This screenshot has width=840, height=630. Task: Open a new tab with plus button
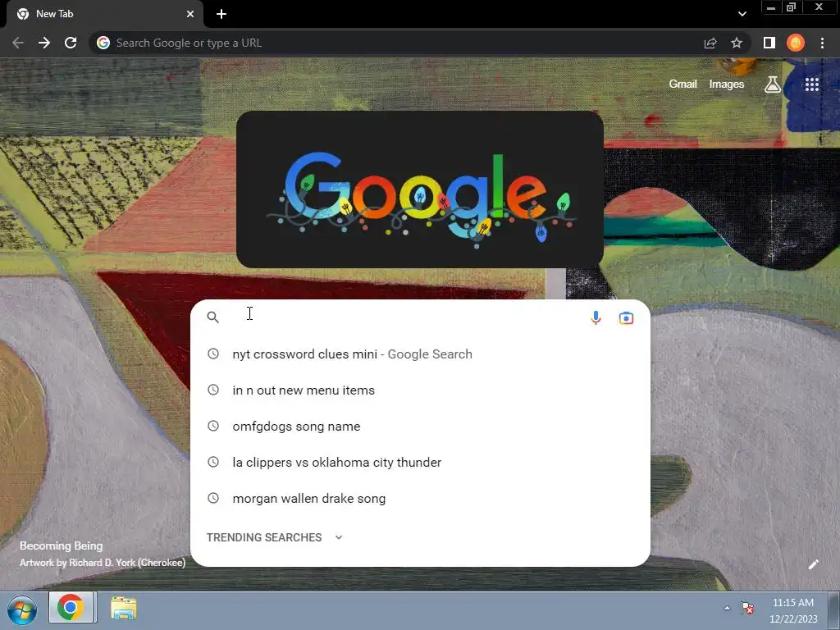click(221, 14)
